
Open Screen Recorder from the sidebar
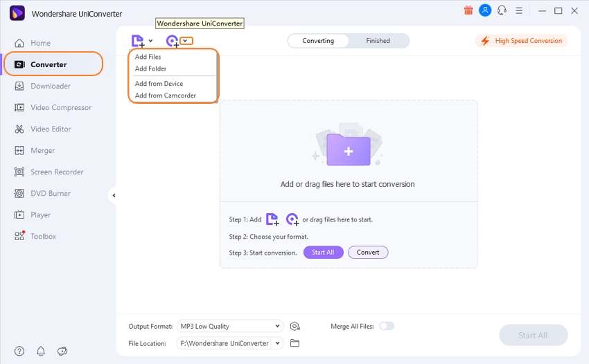49,172
